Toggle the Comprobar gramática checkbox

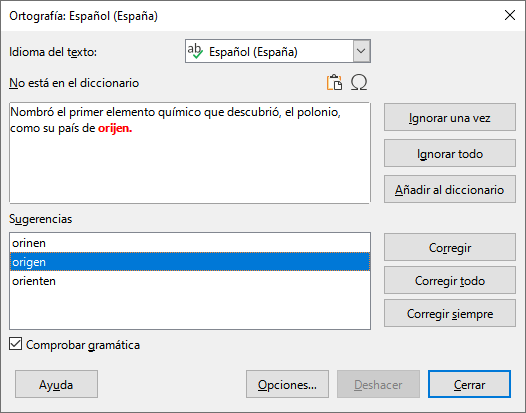tap(15, 344)
